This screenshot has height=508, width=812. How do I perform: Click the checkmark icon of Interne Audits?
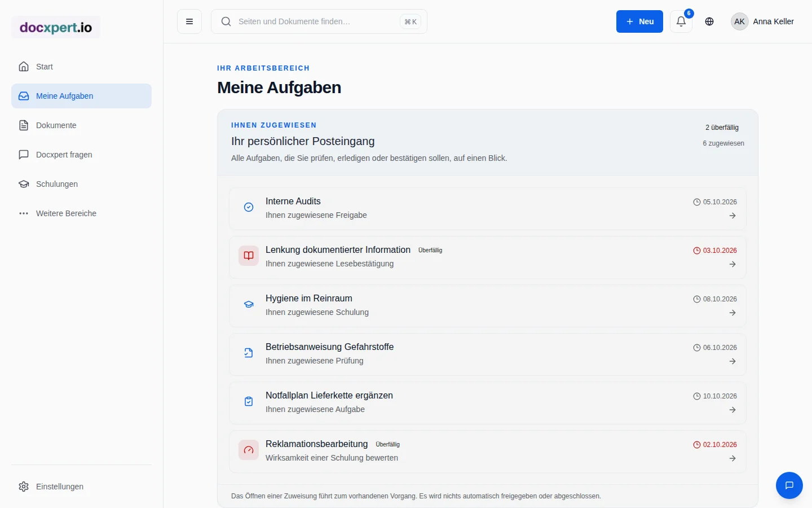click(x=249, y=207)
